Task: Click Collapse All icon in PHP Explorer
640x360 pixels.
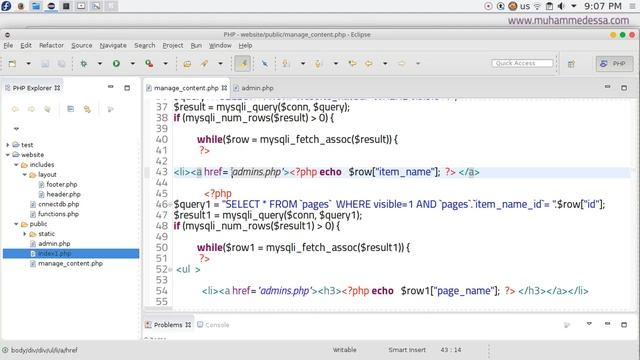Action: [71, 109]
